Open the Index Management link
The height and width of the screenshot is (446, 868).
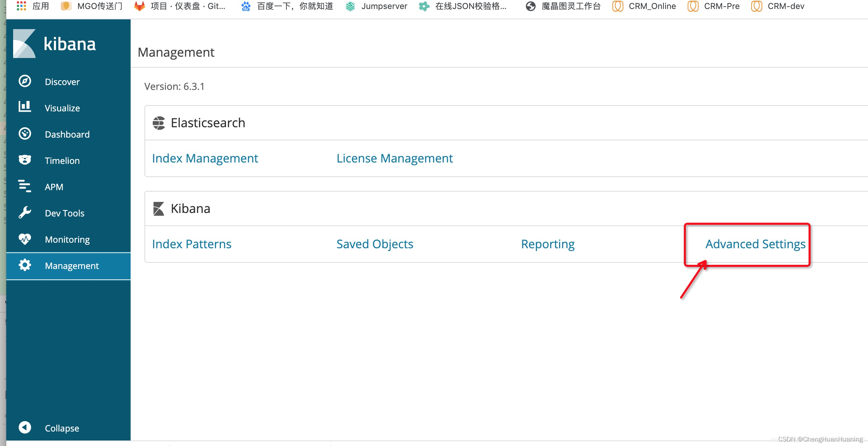click(205, 158)
